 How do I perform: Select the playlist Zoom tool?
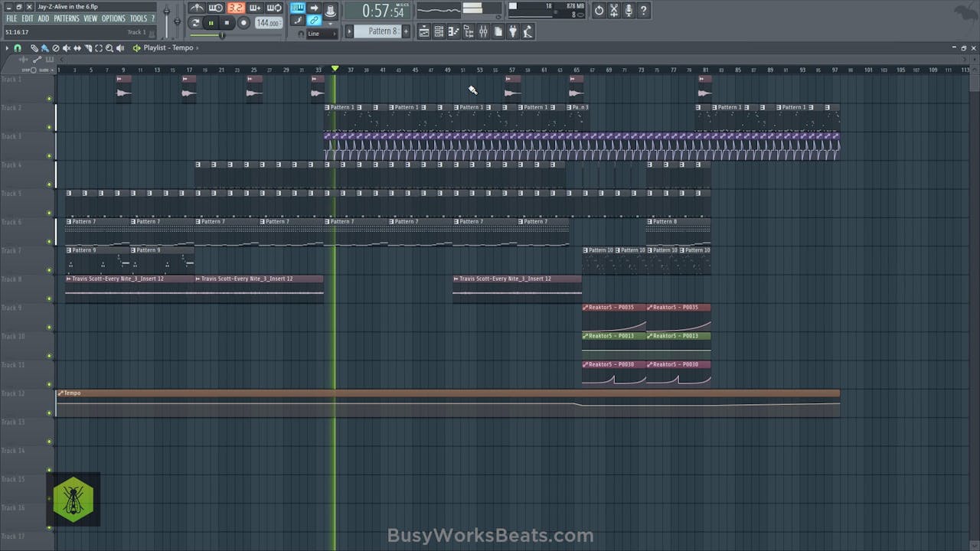click(x=109, y=48)
